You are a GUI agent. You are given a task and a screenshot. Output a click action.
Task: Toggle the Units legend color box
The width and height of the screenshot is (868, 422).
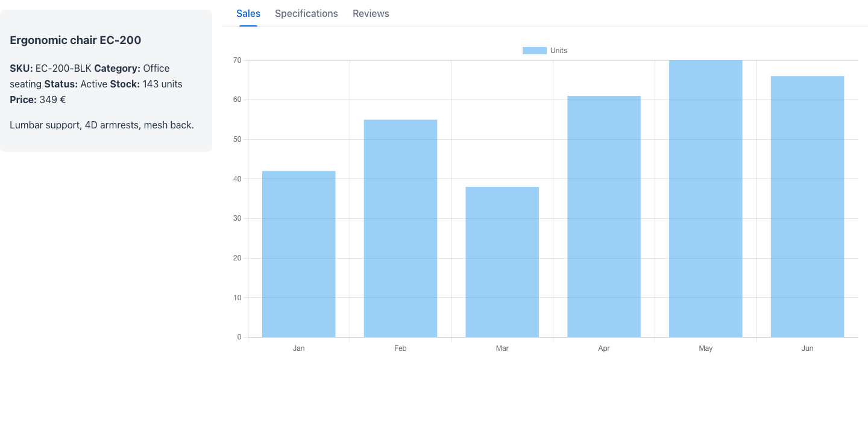coord(535,51)
